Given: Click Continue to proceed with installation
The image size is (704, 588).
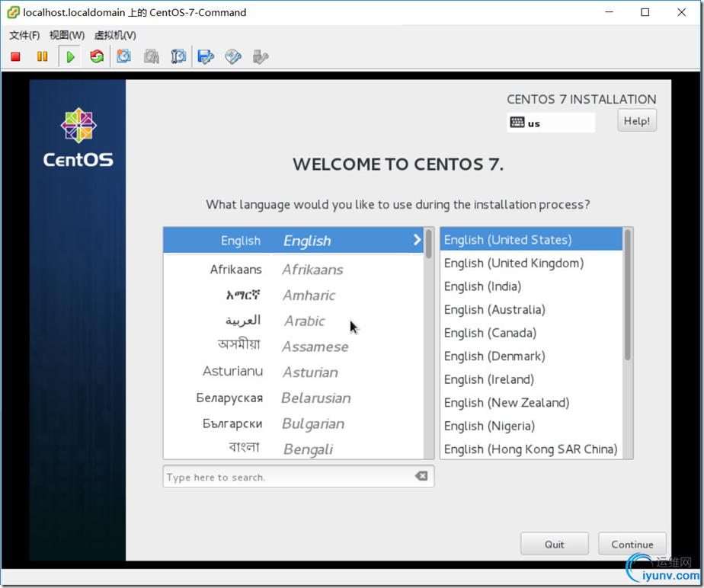Looking at the screenshot, I should [x=632, y=544].
